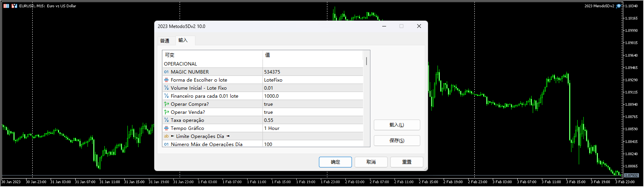
Task: Click the 保存(S) button
Action: coord(396,141)
